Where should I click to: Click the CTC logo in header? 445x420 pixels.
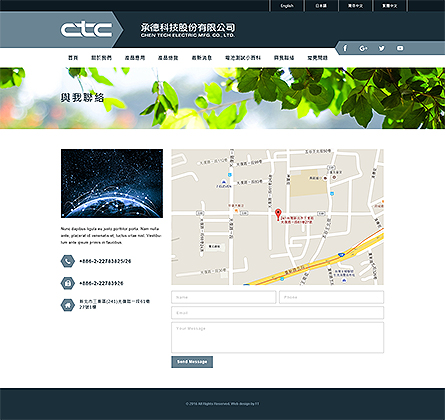(86, 30)
